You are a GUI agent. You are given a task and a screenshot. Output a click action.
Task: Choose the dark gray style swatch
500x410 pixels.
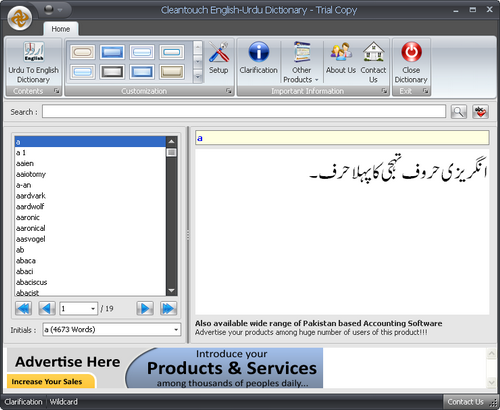[112, 72]
